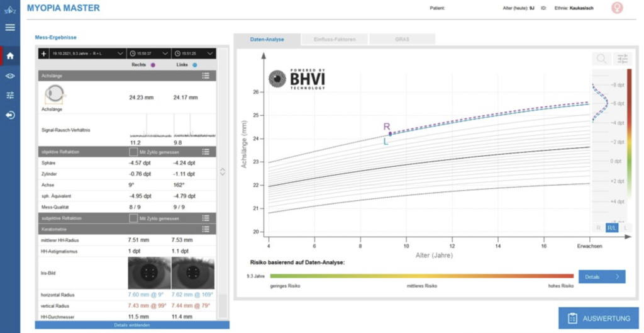
Task: Open the 15:50:37 time dropdown
Action: pos(148,54)
